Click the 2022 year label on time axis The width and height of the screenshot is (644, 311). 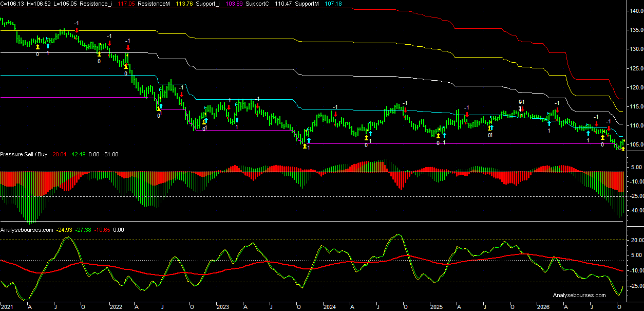(x=116, y=307)
